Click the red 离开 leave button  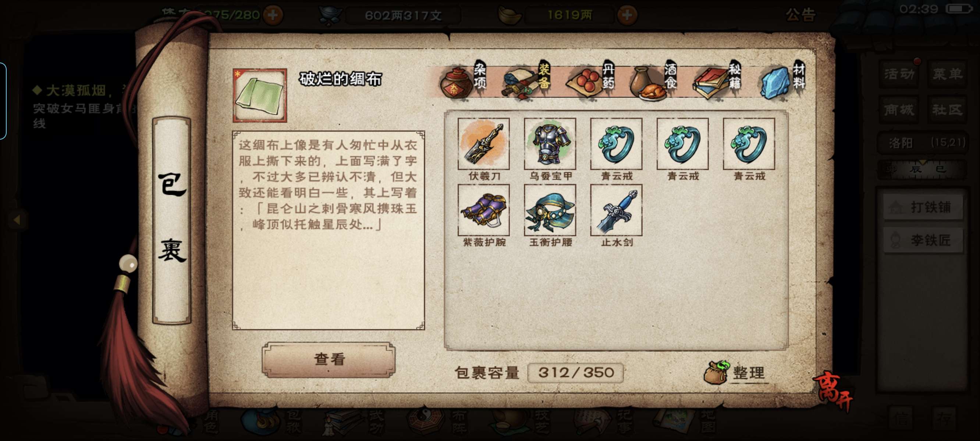(x=833, y=390)
